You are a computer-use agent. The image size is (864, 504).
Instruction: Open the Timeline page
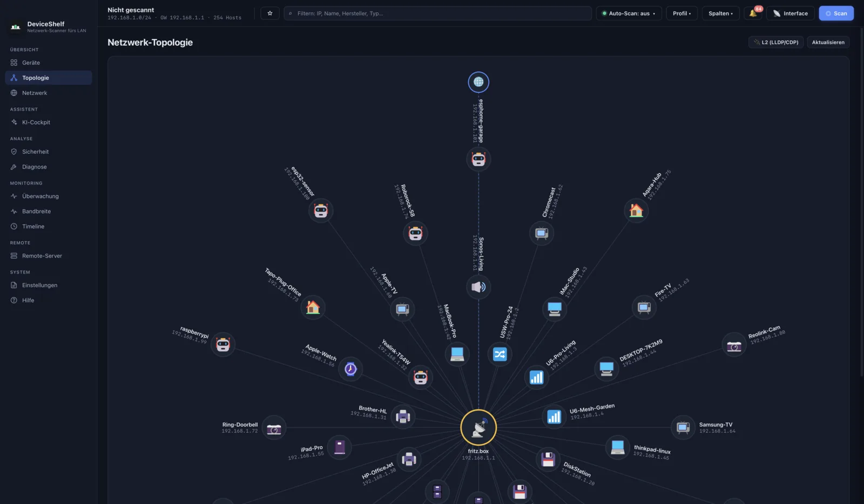tap(49, 227)
